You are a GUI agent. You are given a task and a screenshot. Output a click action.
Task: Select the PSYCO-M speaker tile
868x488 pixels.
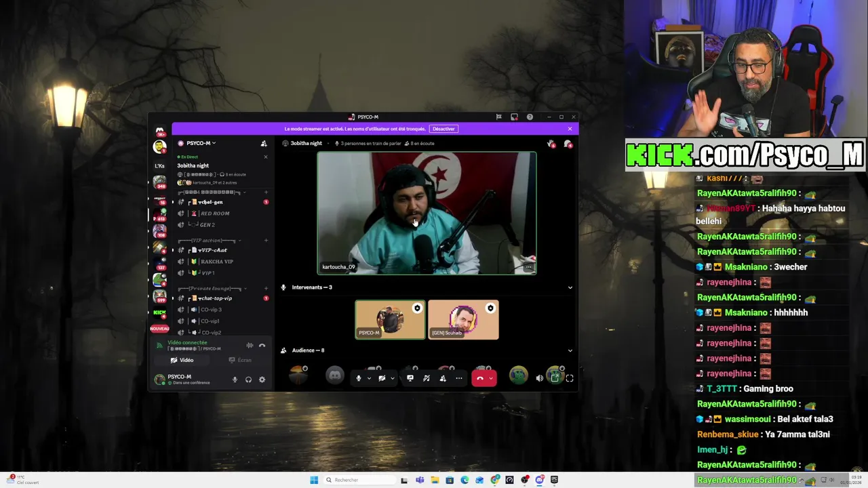(x=390, y=319)
